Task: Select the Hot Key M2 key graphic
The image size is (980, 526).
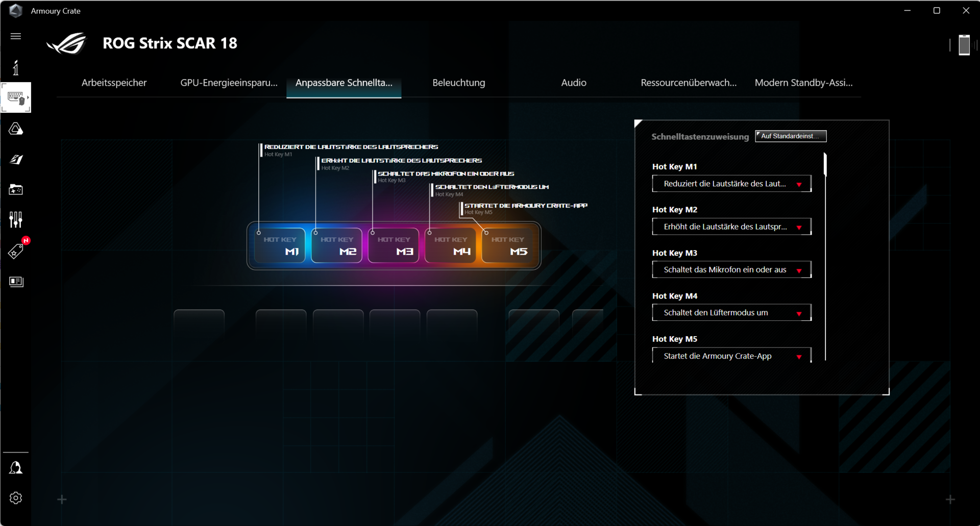Action: (x=337, y=246)
